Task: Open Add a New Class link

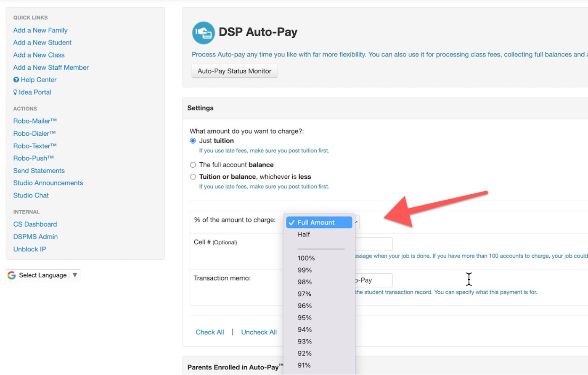Action: [39, 55]
